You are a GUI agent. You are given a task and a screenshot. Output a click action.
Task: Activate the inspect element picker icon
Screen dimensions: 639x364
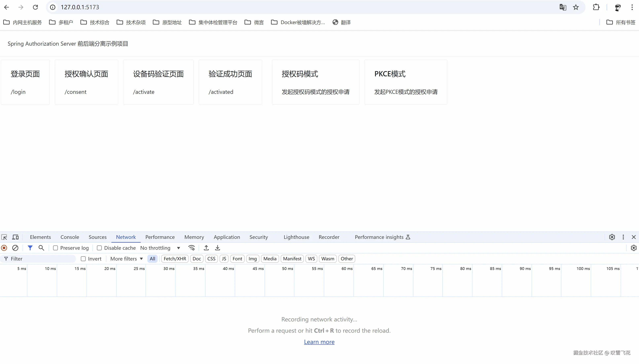(x=4, y=237)
